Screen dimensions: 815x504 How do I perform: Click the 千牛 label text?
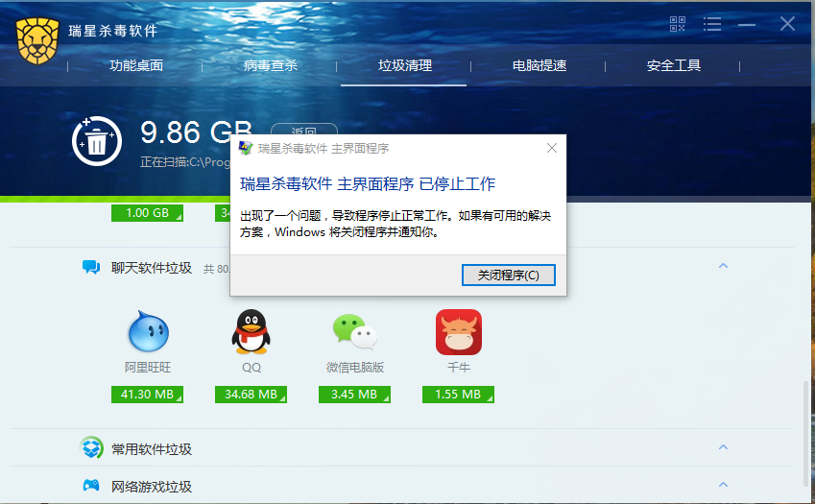(459, 368)
